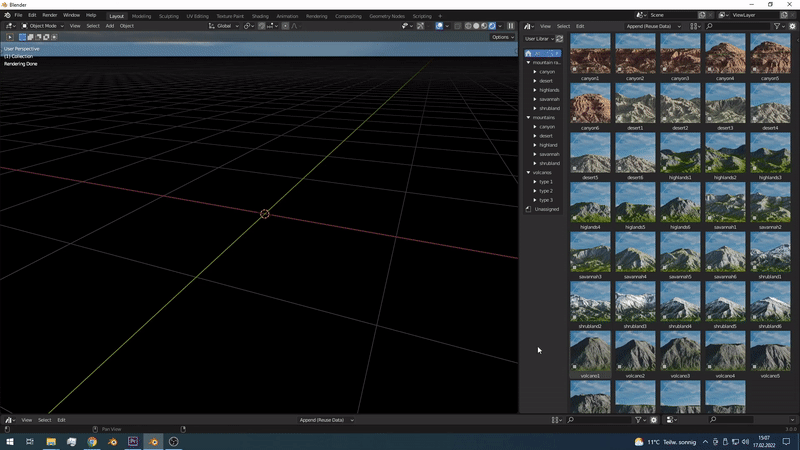Open the asset browser editor type menu

(x=529, y=26)
